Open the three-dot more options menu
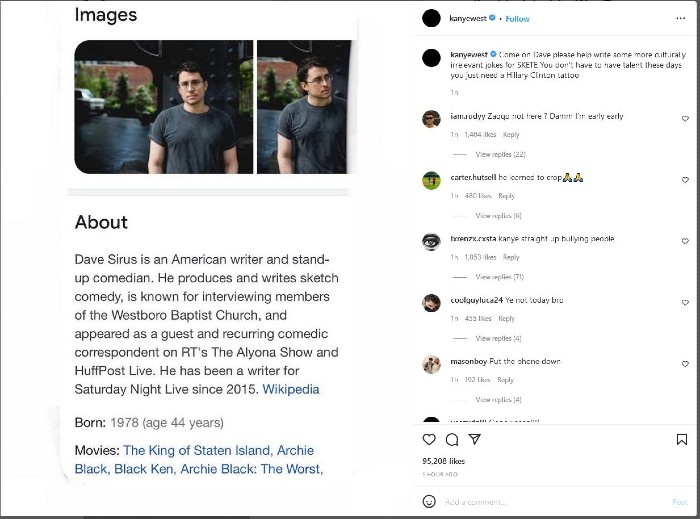The height and width of the screenshot is (519, 700). coord(683,18)
